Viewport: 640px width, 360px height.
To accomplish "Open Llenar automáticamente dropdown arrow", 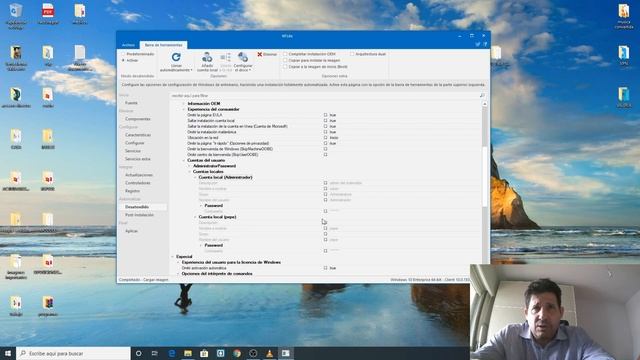I will [x=192, y=70].
